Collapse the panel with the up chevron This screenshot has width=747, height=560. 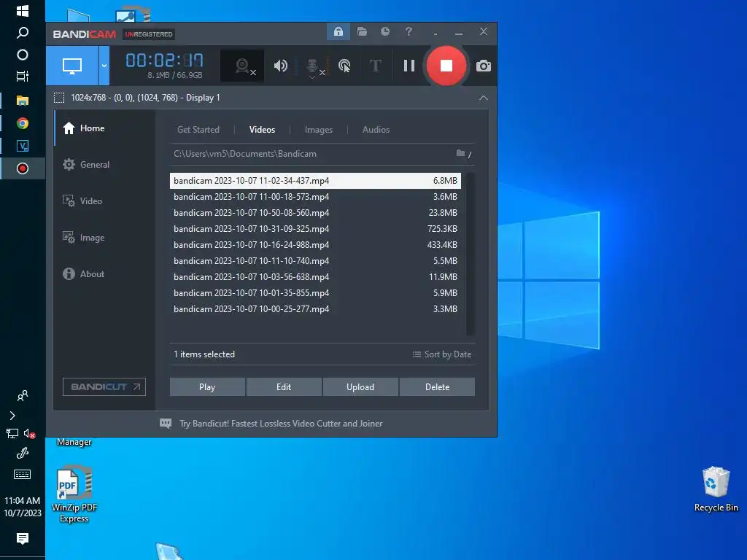coord(483,98)
